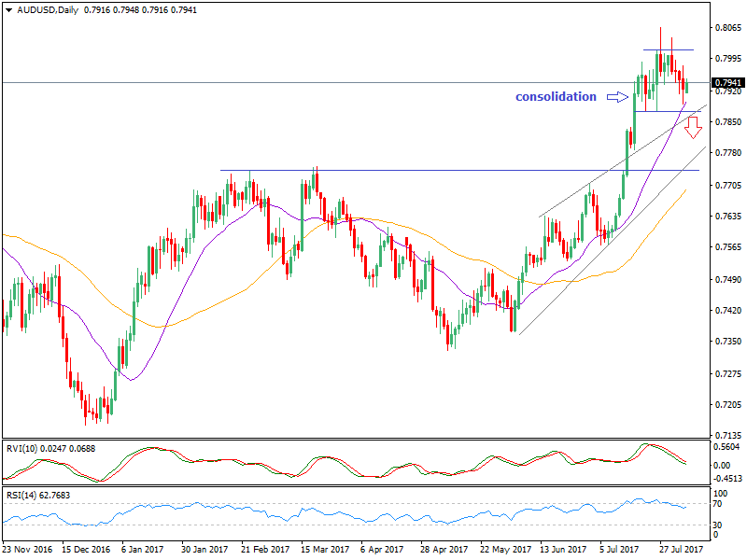Click the 0.7135 price axis label
The width and height of the screenshot is (747, 560).
click(x=725, y=436)
